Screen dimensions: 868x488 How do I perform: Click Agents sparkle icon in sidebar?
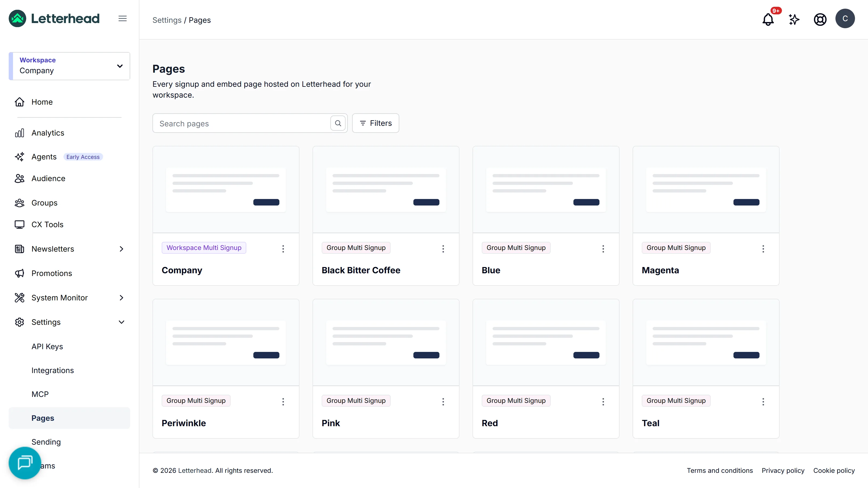(x=20, y=157)
